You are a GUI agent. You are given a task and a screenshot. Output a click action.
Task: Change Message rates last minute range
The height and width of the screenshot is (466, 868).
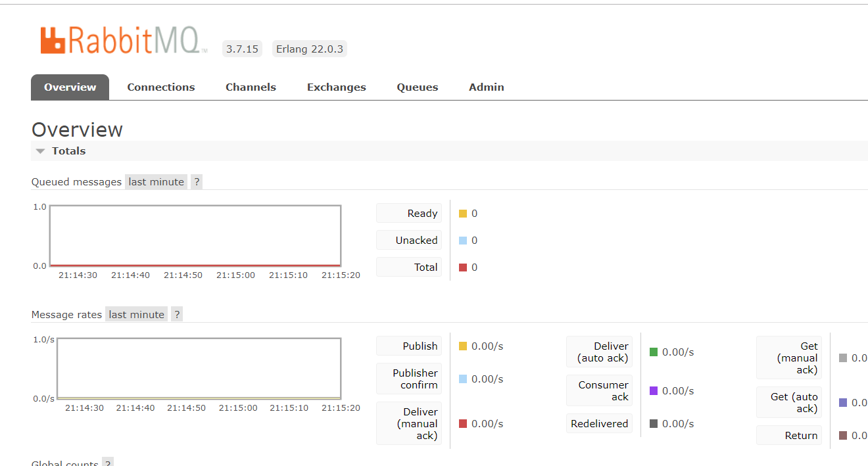point(137,314)
